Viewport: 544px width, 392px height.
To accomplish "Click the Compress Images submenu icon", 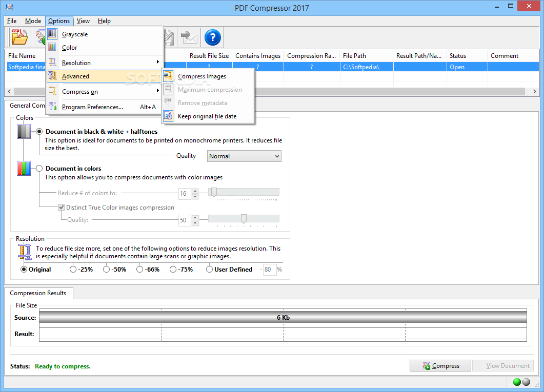I will pos(168,76).
